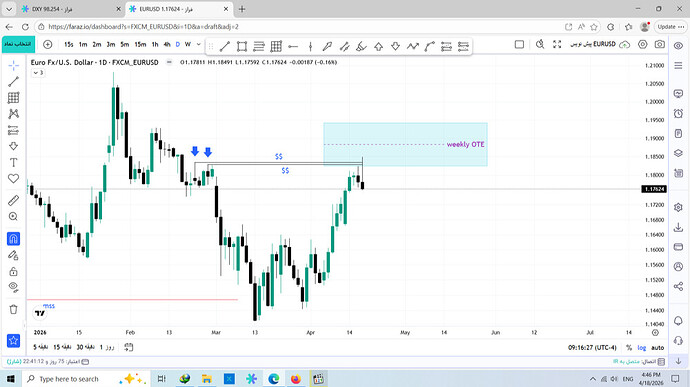The image size is (690, 387).
Task: Enter fullscreen mode
Action: point(557,44)
